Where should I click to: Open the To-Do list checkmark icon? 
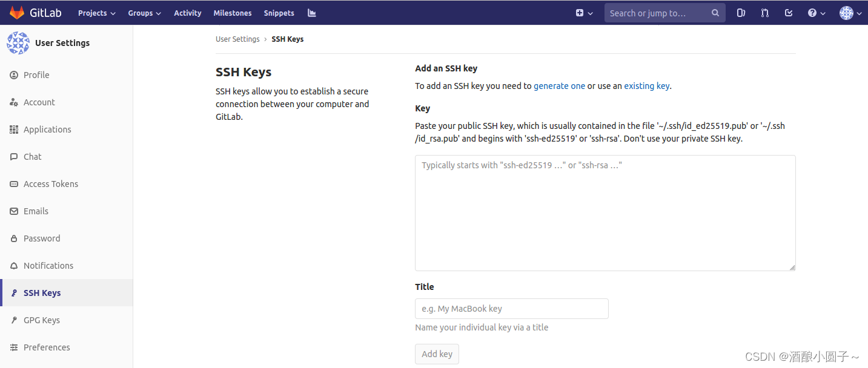click(789, 13)
